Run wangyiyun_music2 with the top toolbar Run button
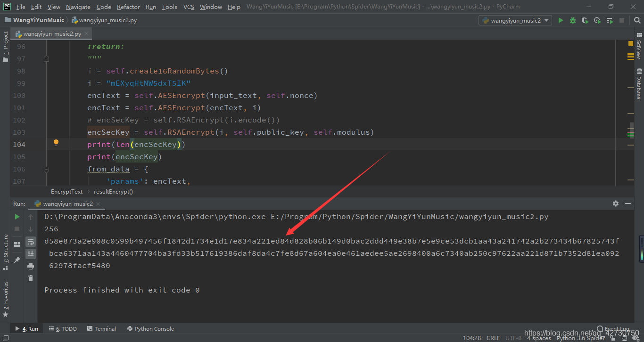644x342 pixels. pos(561,20)
